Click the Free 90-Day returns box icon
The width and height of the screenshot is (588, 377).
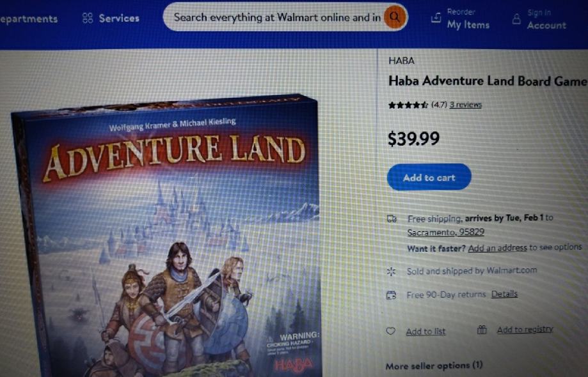[x=391, y=295]
